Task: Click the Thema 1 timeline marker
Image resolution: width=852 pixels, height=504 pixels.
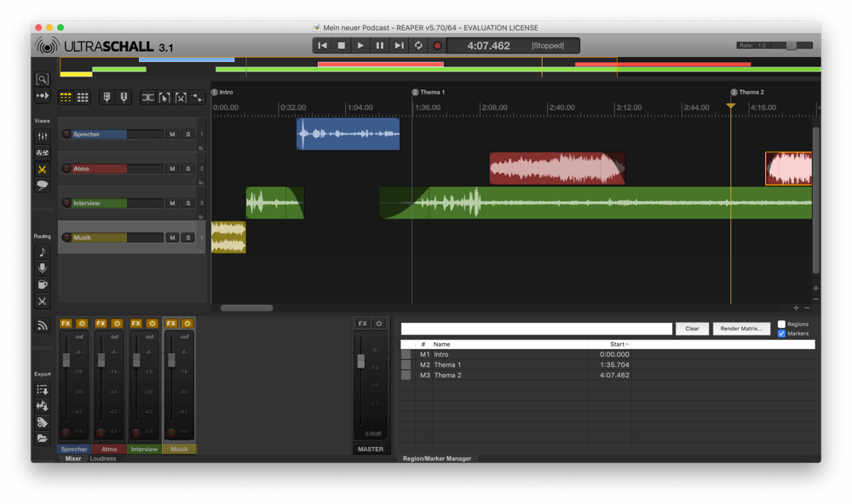Action: pyautogui.click(x=429, y=92)
